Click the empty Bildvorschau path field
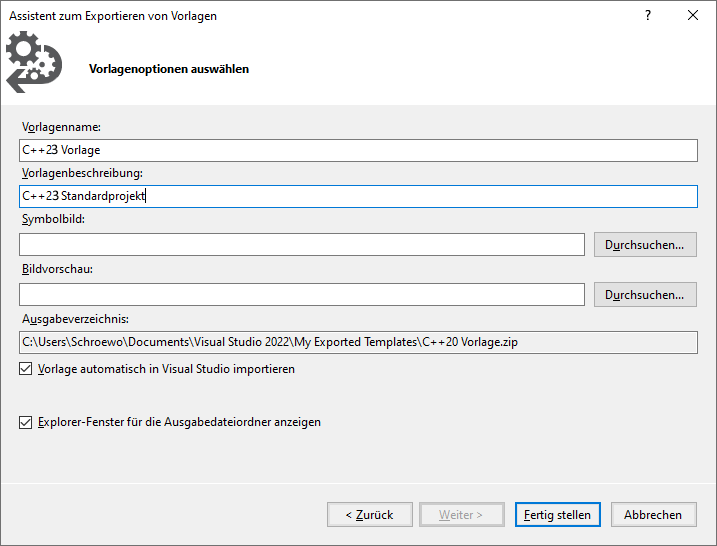The image size is (717, 546). pyautogui.click(x=302, y=294)
